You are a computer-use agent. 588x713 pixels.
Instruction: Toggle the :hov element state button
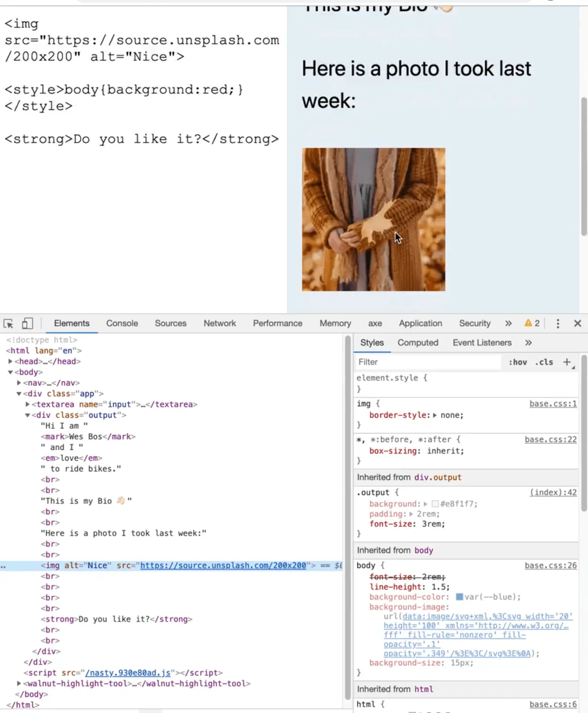tap(517, 362)
